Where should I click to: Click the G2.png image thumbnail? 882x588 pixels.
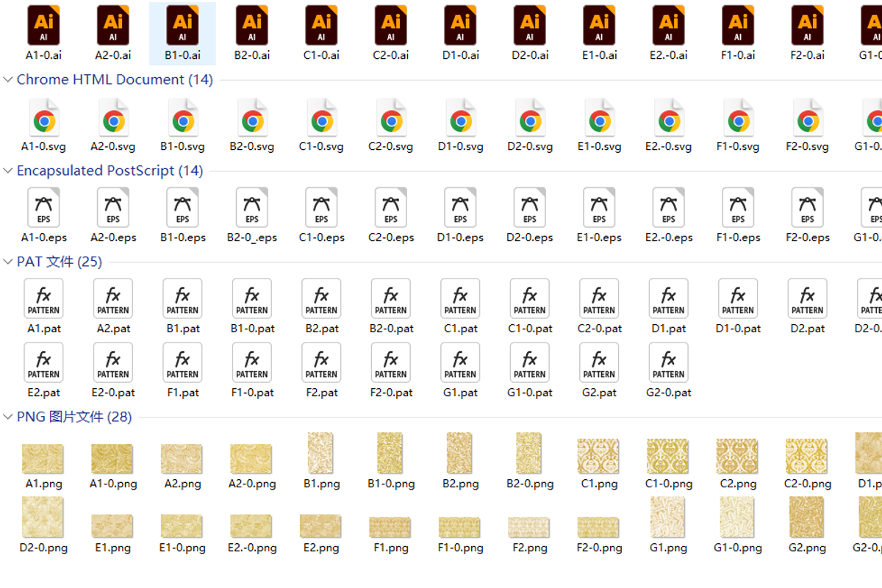point(806,517)
